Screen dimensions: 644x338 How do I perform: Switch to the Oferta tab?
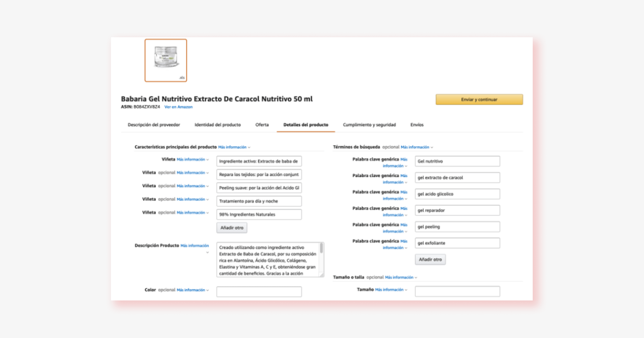262,125
